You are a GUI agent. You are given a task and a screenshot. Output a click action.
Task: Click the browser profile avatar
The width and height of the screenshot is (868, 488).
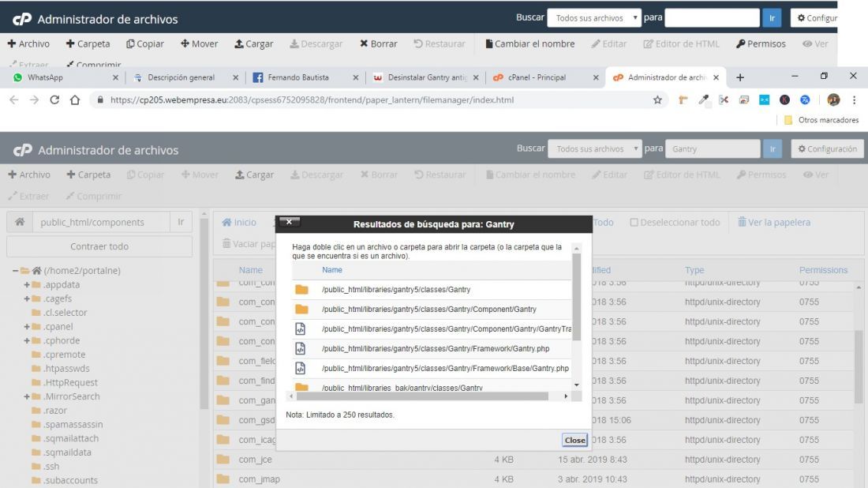833,99
